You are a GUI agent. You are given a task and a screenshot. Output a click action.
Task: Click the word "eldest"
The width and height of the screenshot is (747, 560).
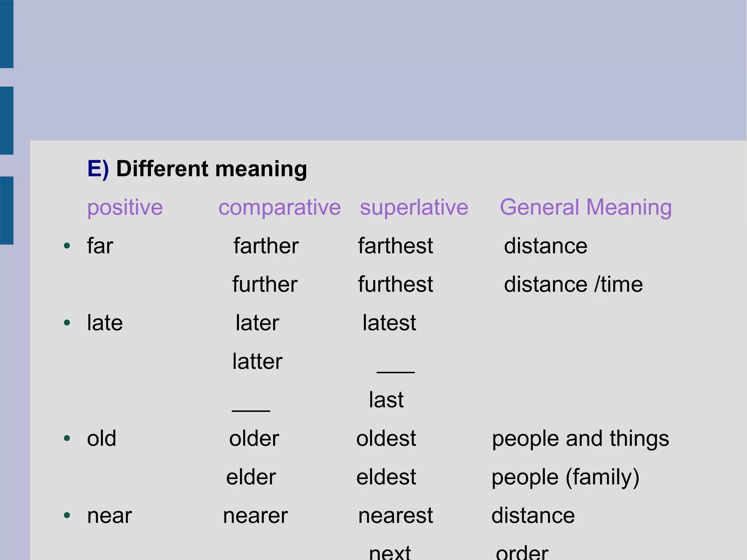point(386,477)
